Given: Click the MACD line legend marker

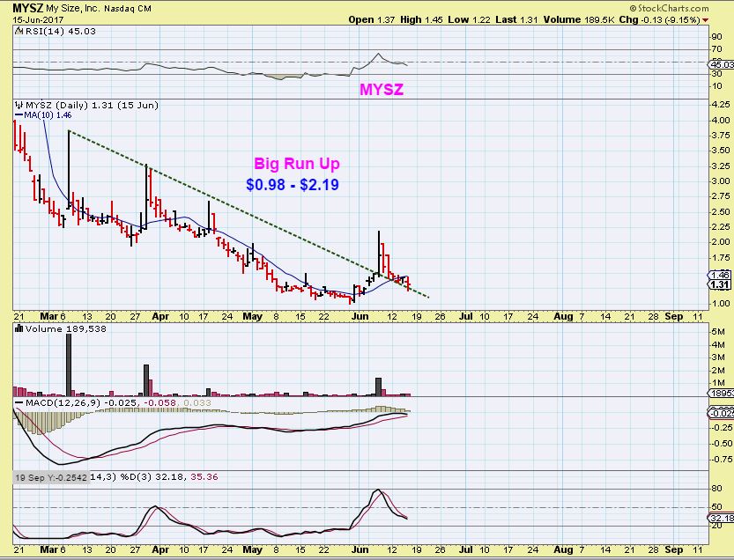Looking at the screenshot, I should [x=19, y=402].
